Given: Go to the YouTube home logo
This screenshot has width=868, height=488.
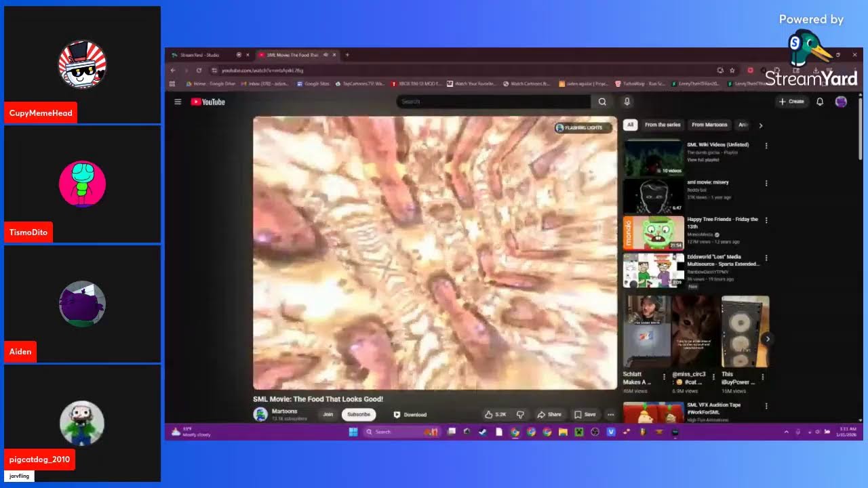Looking at the screenshot, I should pyautogui.click(x=208, y=102).
